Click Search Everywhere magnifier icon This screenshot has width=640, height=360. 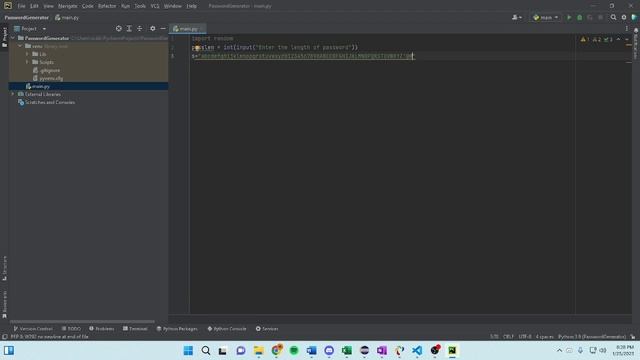click(613, 18)
